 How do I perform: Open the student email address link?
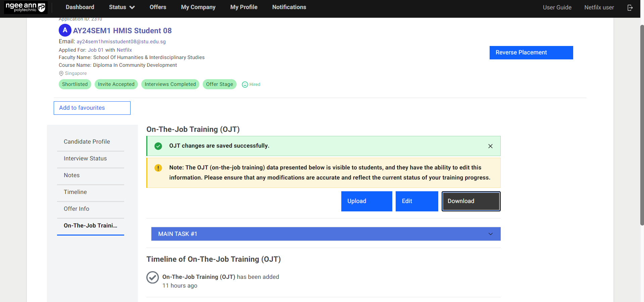121,42
